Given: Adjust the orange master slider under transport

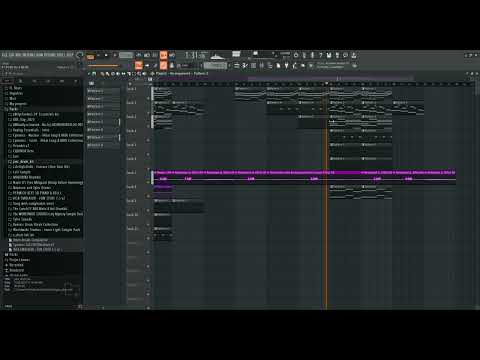Looking at the screenshot, I should coord(103,66).
